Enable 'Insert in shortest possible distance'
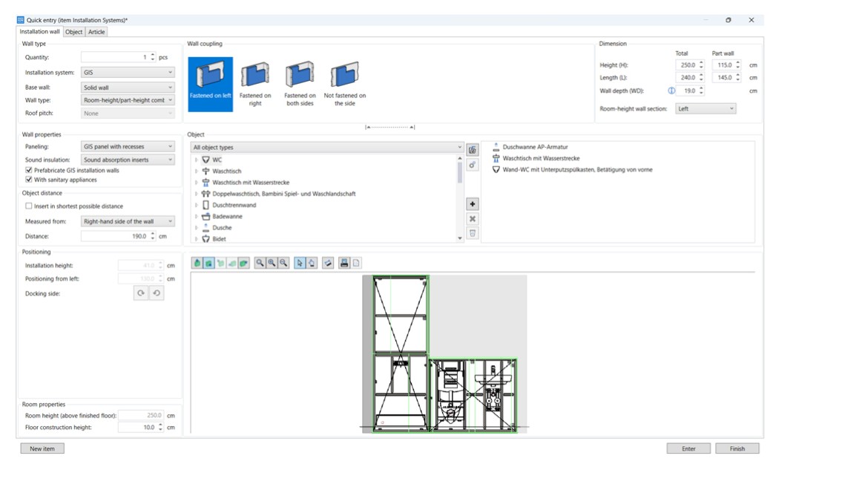The width and height of the screenshot is (868, 490). (x=29, y=206)
